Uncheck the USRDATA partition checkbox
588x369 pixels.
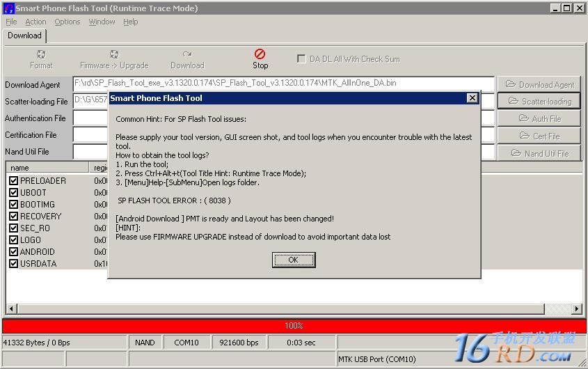coord(13,263)
